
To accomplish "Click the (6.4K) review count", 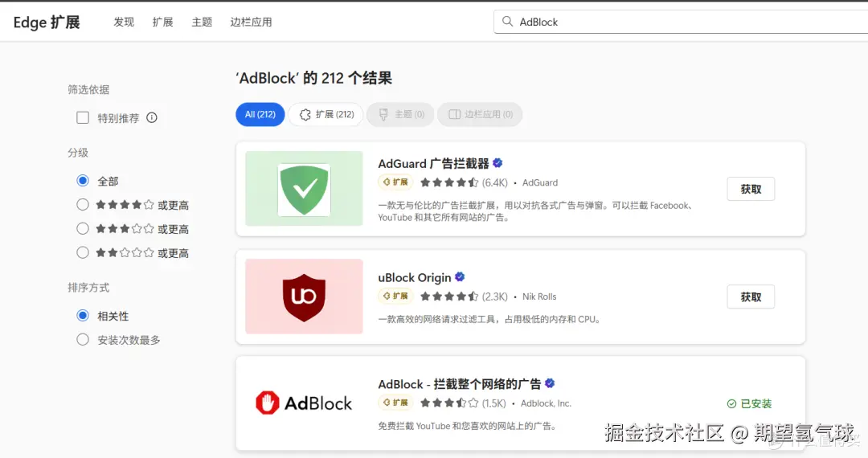I will pos(495,182).
